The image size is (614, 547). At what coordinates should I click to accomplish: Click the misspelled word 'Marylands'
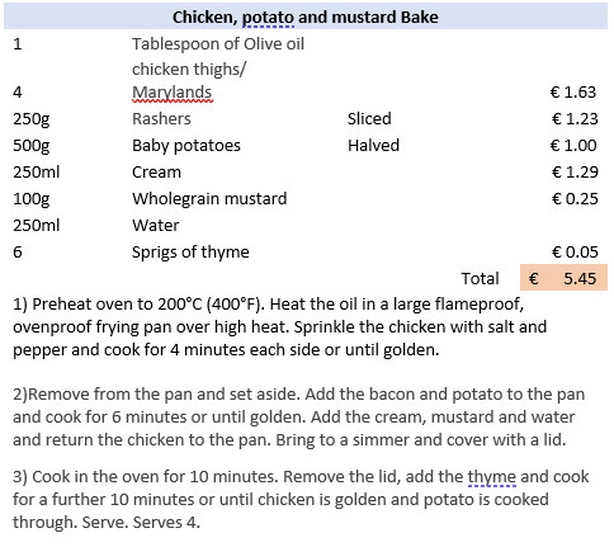[x=172, y=93]
